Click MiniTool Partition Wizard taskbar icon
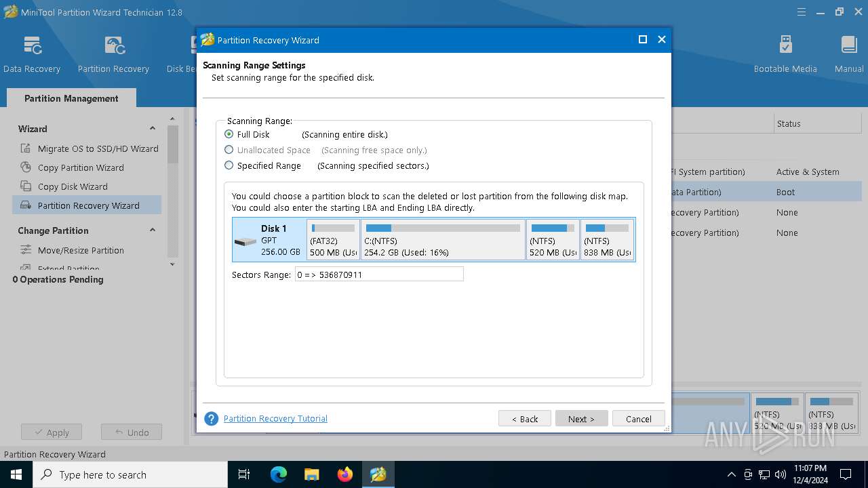Screen dimensions: 868x488 (x=378, y=474)
